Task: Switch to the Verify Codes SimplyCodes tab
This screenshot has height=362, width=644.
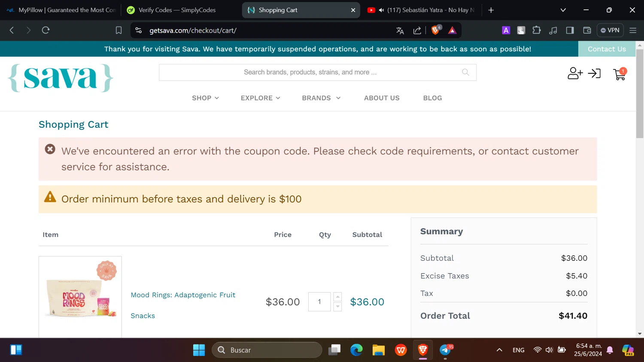Action: pyautogui.click(x=181, y=10)
